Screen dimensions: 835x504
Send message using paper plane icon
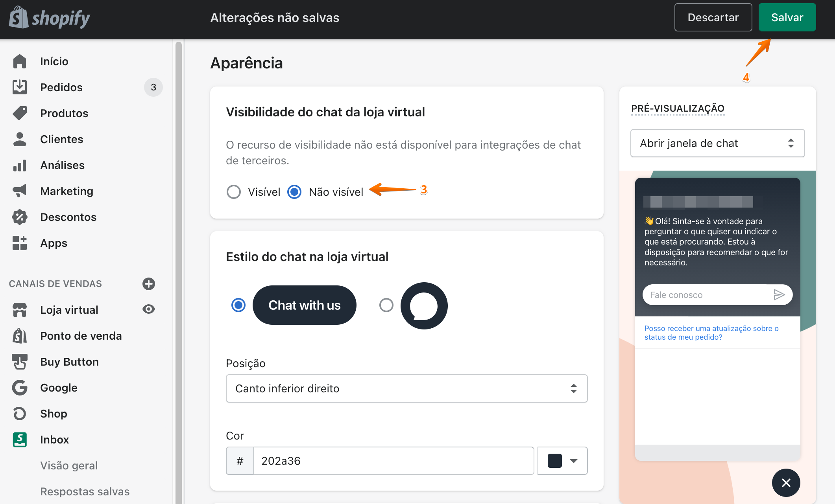click(x=779, y=294)
